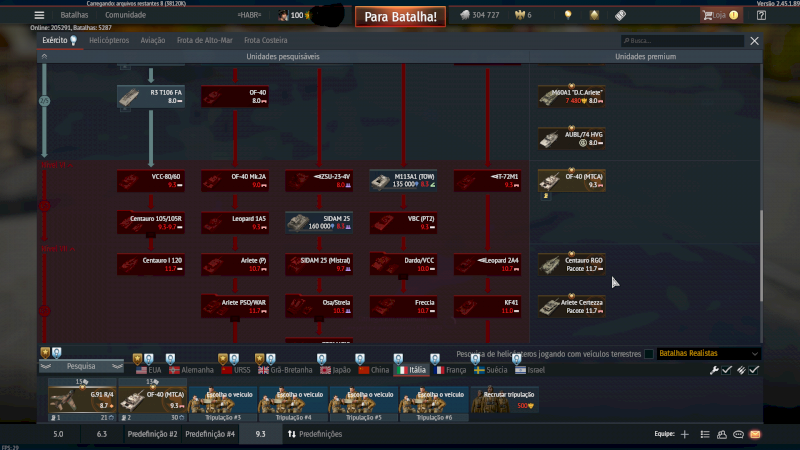Select the M113A1 (TOW) vehicle
Screen dimensions: 800x450
click(403, 181)
